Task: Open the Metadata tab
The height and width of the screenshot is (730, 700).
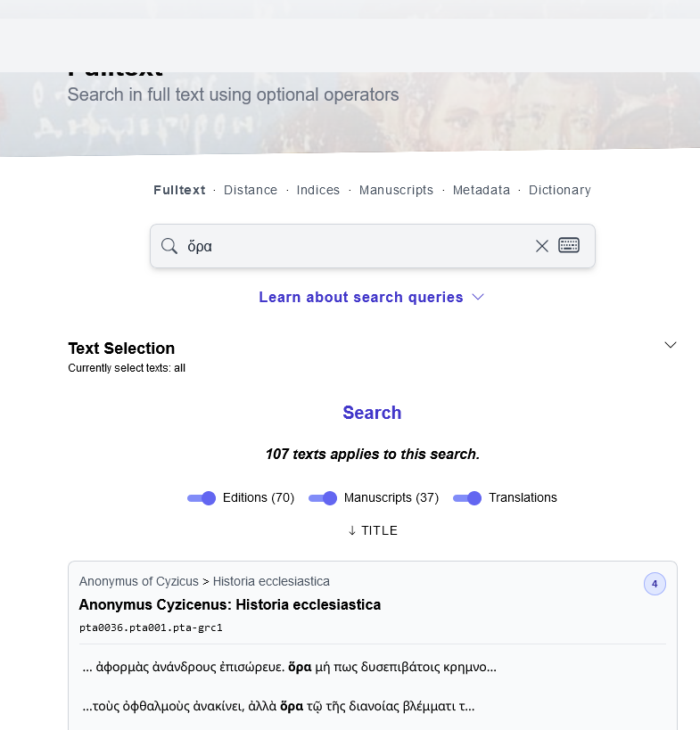Action: 482,190
